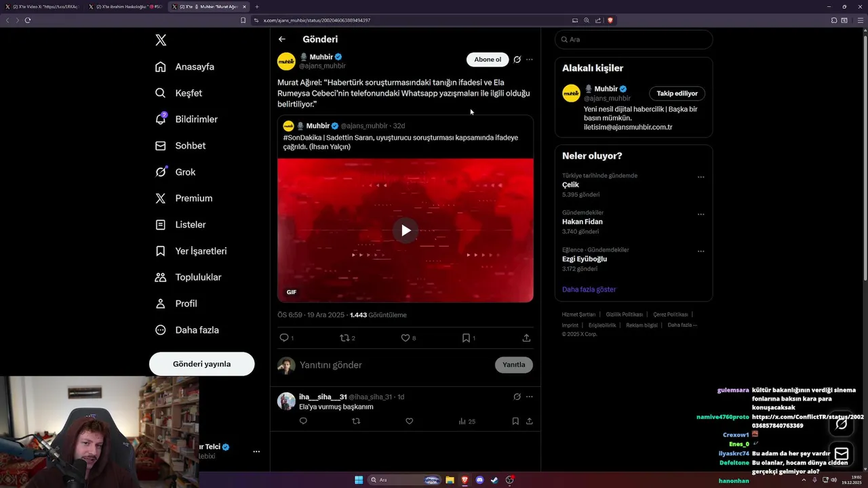This screenshot has height=488, width=868.
Task: Click the Grok icon beside Abone ol
Action: point(517,60)
